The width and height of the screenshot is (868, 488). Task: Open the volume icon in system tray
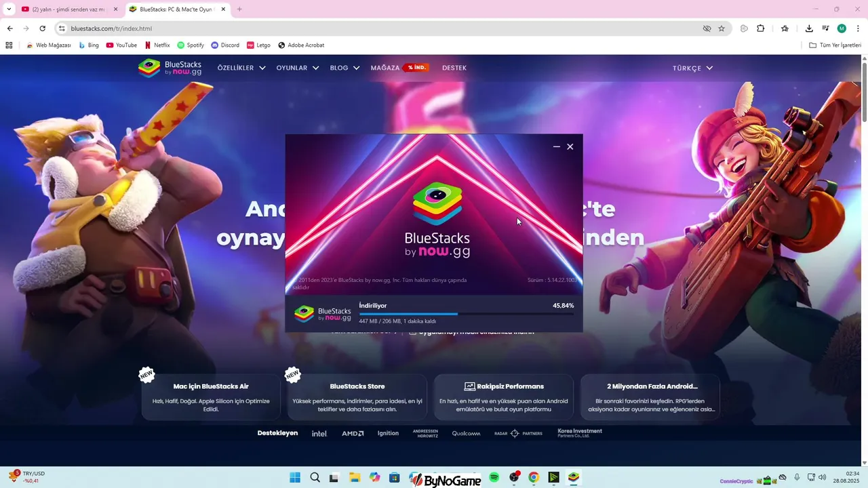[x=822, y=478]
